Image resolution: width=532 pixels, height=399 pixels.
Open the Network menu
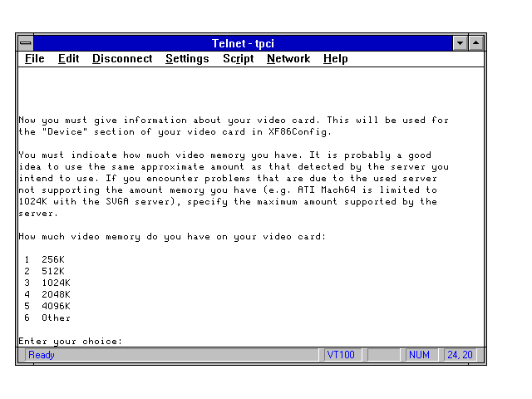click(x=288, y=59)
